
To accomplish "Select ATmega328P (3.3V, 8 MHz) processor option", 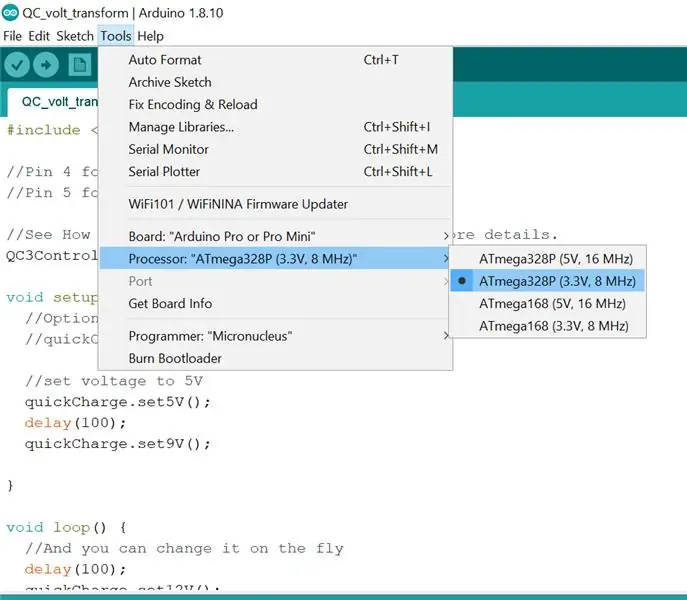I will coord(548,281).
